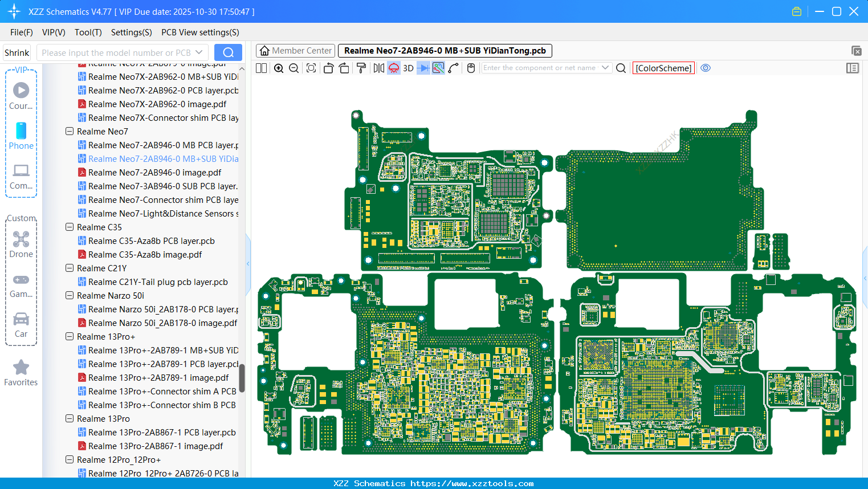
Task: Open the yellow briefcase icon in title bar
Action: point(797,11)
